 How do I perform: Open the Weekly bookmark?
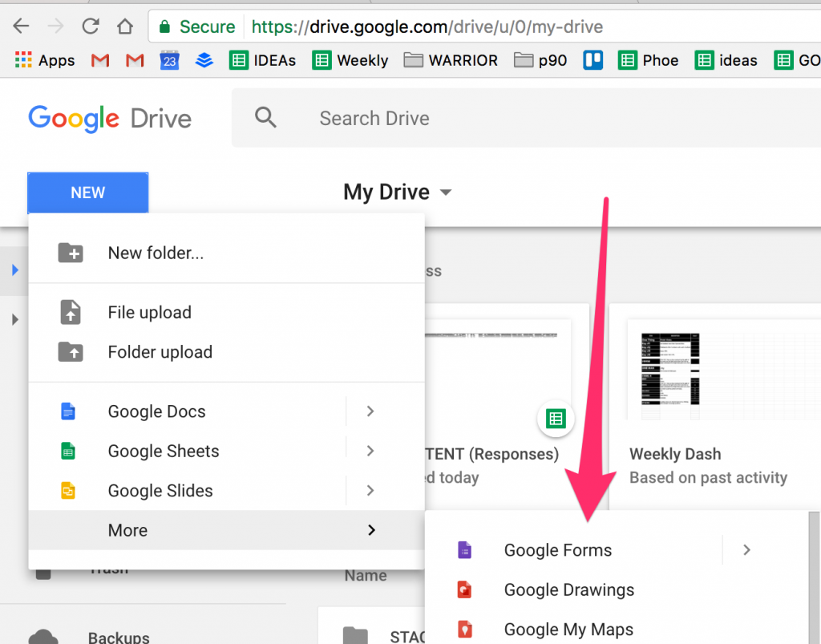tap(350, 60)
